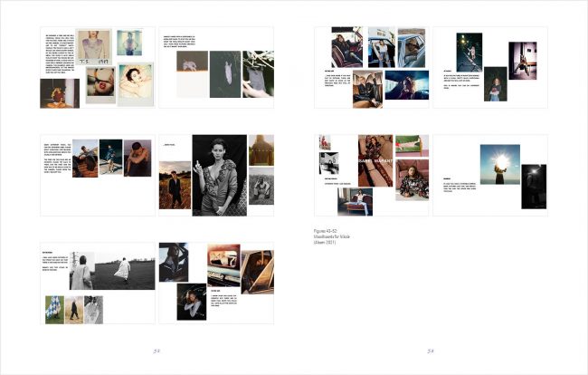Select dark photo of woman inside car
This screenshot has width=588, height=375.
coord(174,262)
